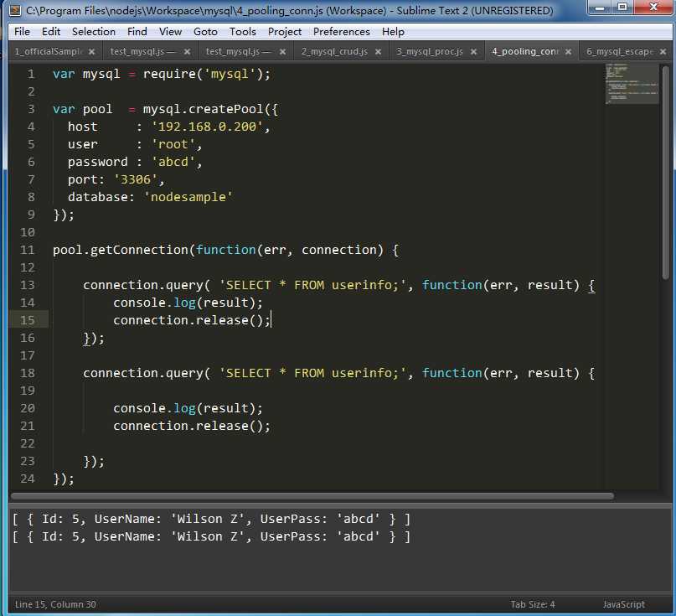Screen dimensions: 676x616
Task: Click the 'nodesample' database string
Action: coord(188,197)
